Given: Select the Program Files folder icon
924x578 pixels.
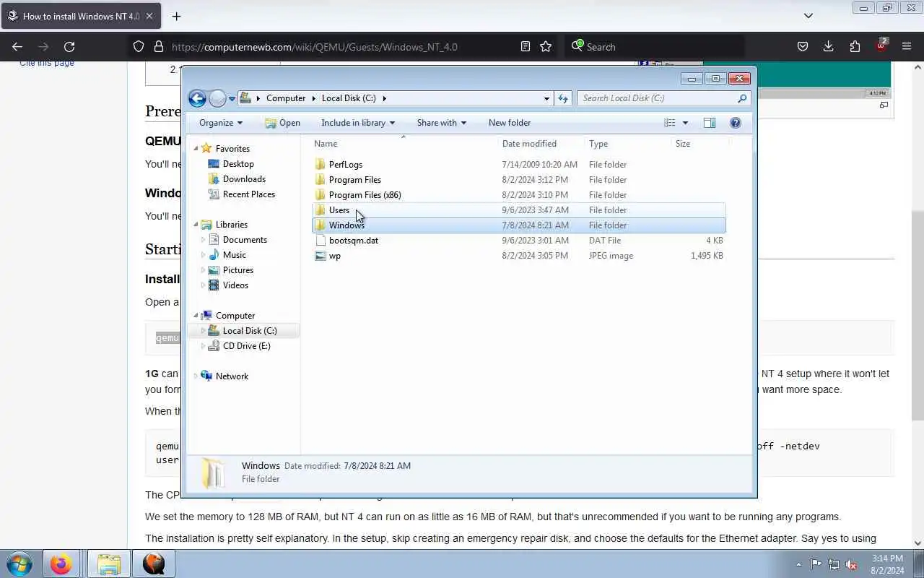Looking at the screenshot, I should point(321,180).
